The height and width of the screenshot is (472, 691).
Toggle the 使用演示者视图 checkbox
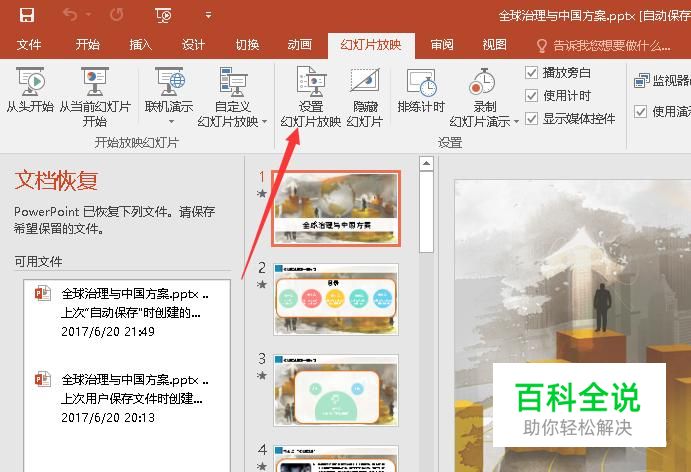coord(641,111)
